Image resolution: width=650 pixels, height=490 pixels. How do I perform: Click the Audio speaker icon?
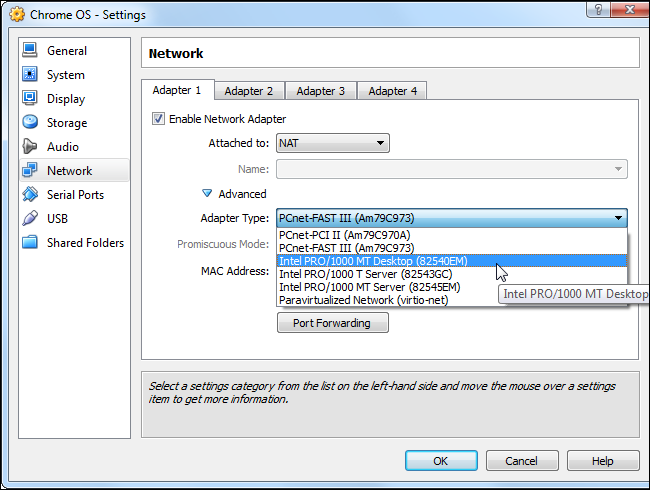tap(30, 146)
